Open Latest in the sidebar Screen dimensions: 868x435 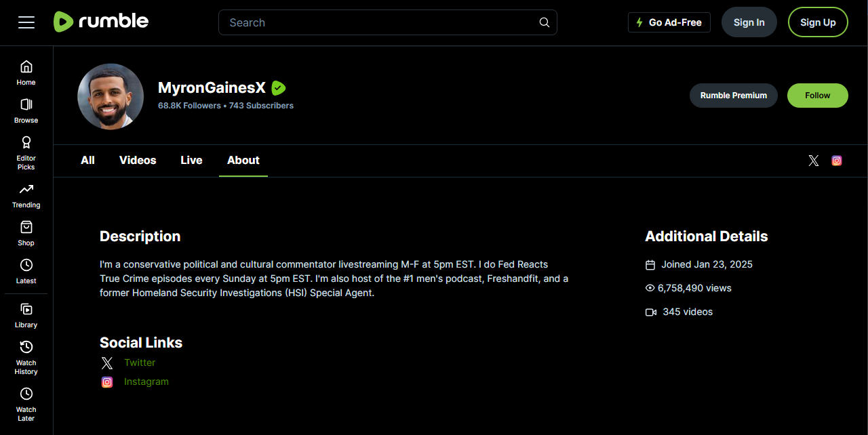tap(26, 271)
